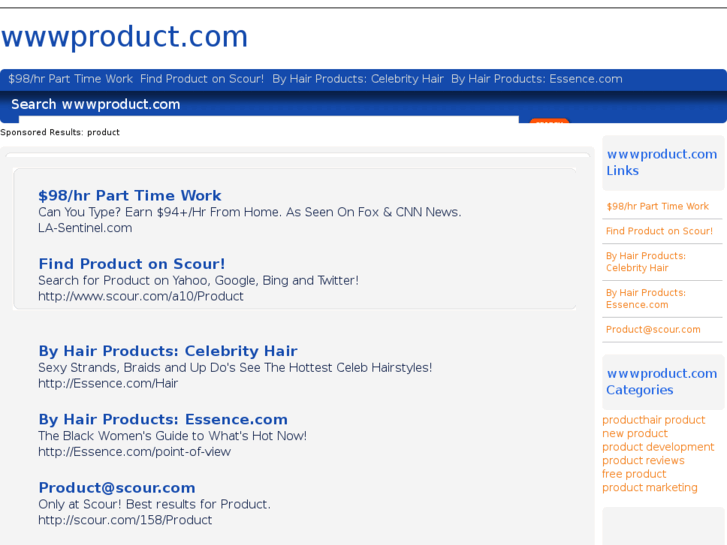Select 'Find Product on Scour!' in blue navigation bar
Viewport: 727px width, 545px height.
click(x=202, y=79)
